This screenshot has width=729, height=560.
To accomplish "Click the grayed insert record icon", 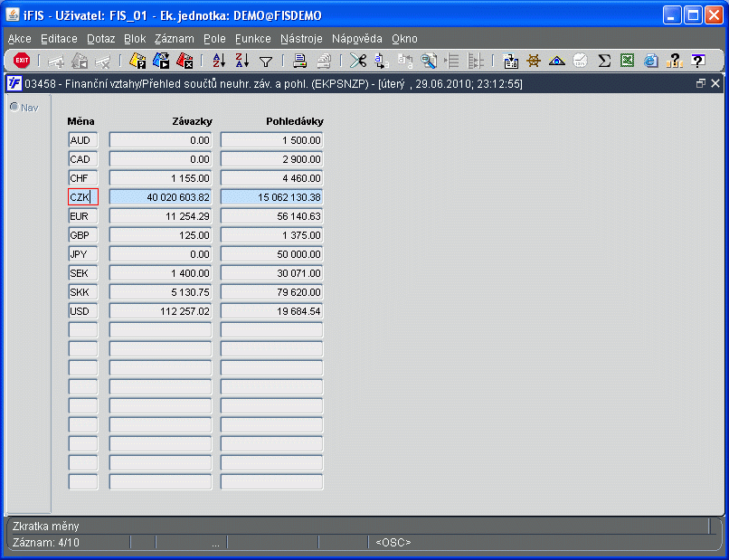I will point(56,61).
